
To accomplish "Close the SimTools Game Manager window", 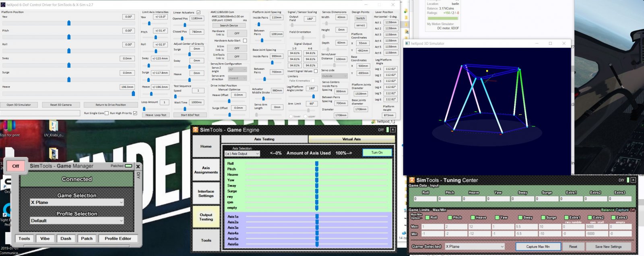I will point(138,166).
